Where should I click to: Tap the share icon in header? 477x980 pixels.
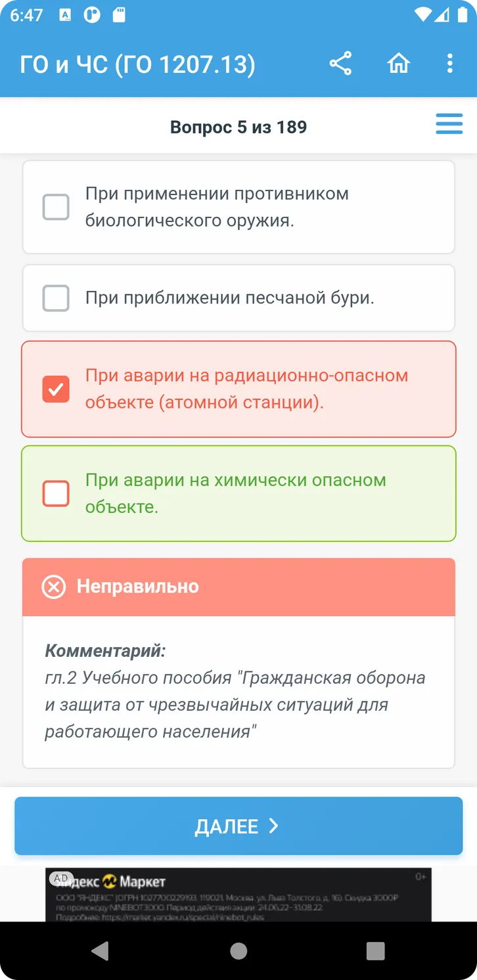(340, 64)
